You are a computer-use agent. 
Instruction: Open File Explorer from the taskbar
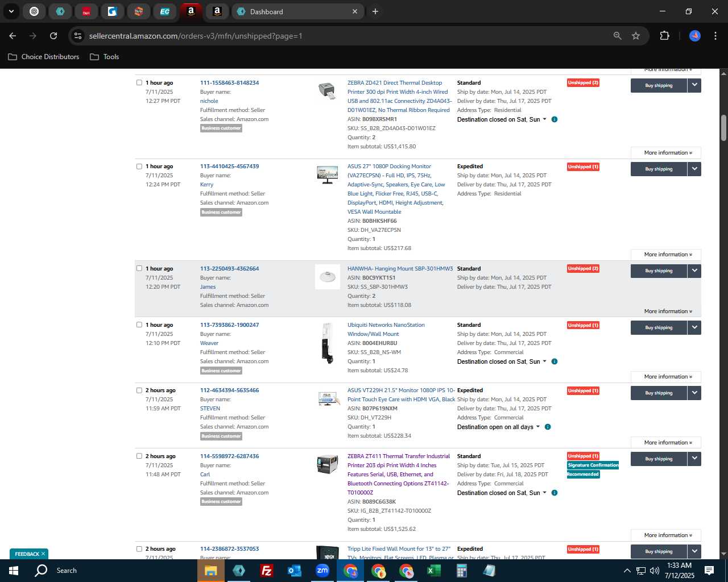pyautogui.click(x=210, y=571)
